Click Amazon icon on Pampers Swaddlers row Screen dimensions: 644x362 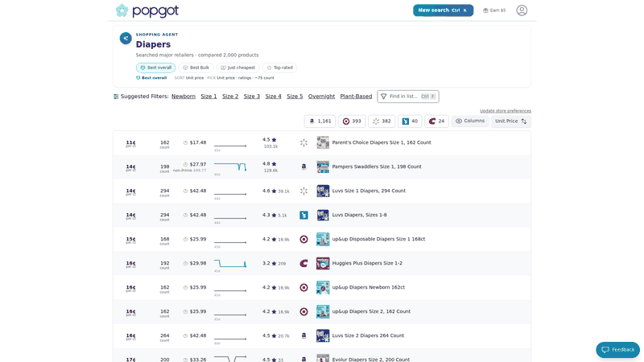click(x=303, y=167)
